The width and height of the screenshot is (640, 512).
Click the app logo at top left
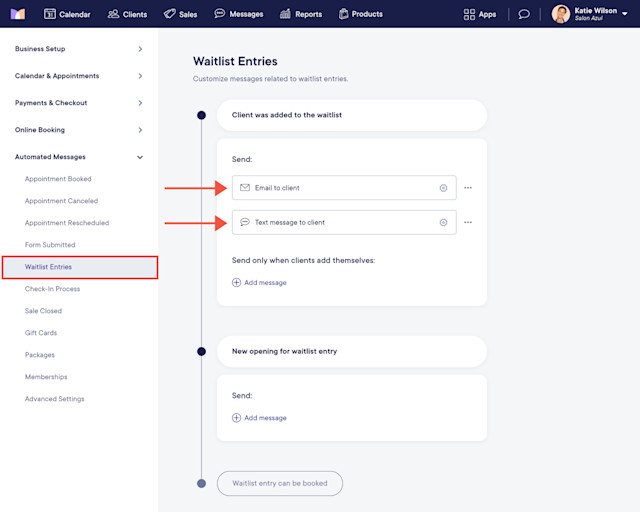pos(18,14)
